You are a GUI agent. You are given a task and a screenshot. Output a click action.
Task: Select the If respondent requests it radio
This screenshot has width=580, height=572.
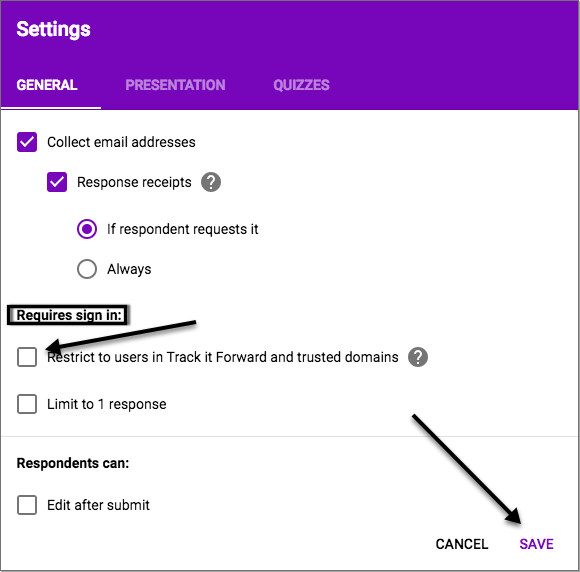click(x=87, y=229)
